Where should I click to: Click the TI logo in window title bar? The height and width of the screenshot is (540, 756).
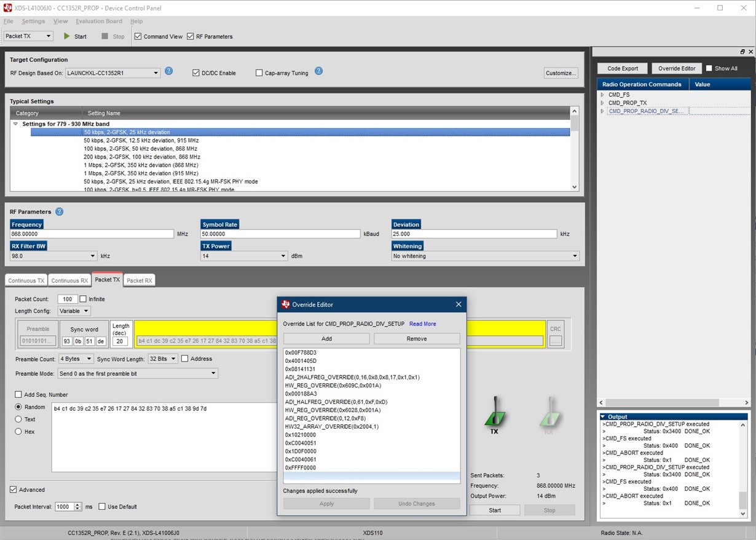(x=7, y=7)
